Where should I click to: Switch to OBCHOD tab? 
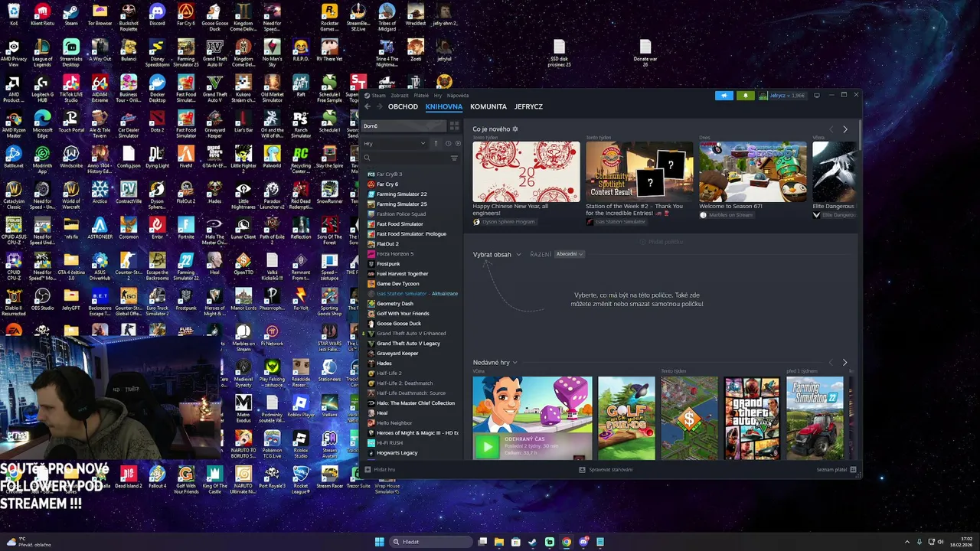(x=403, y=107)
